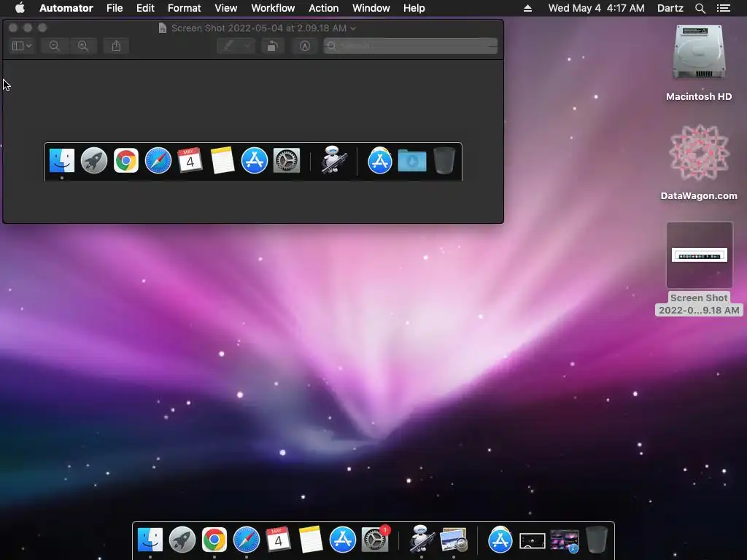Open the Automator application menu
This screenshot has height=560, width=747.
66,8
